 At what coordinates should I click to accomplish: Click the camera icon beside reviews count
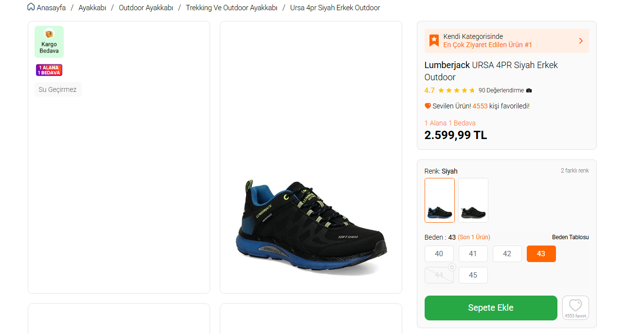[529, 90]
